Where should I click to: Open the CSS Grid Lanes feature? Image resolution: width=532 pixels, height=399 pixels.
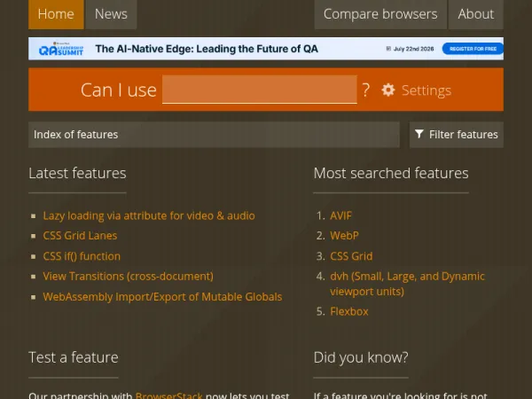pos(80,236)
